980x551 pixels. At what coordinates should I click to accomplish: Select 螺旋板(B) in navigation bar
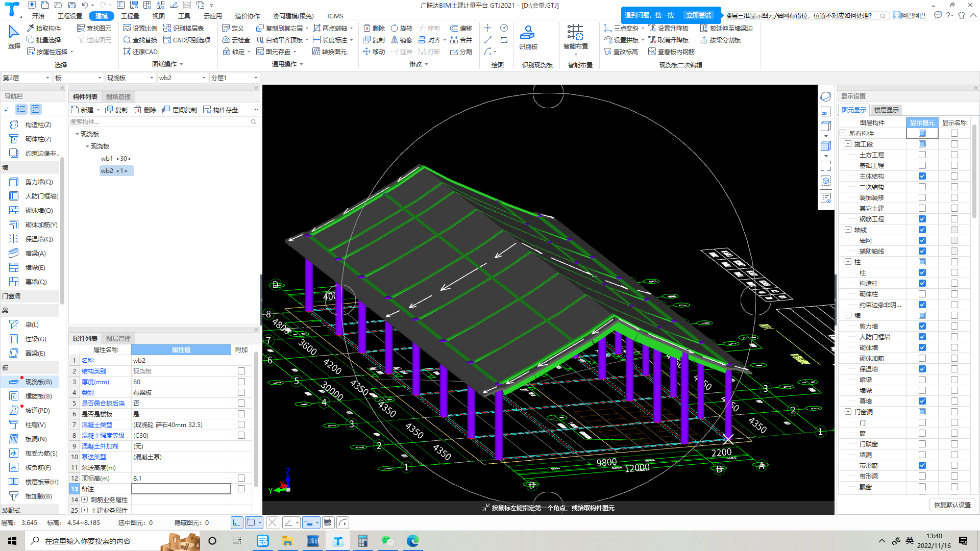[x=31, y=396]
